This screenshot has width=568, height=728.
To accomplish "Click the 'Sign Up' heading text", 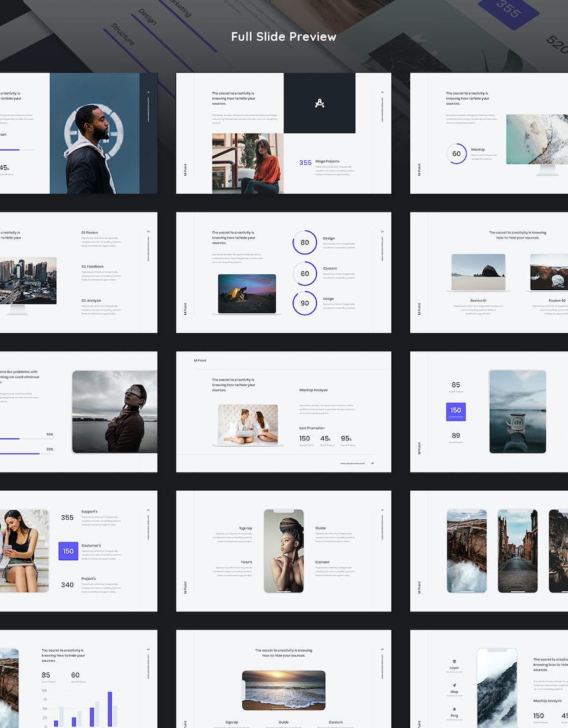I will click(x=246, y=528).
